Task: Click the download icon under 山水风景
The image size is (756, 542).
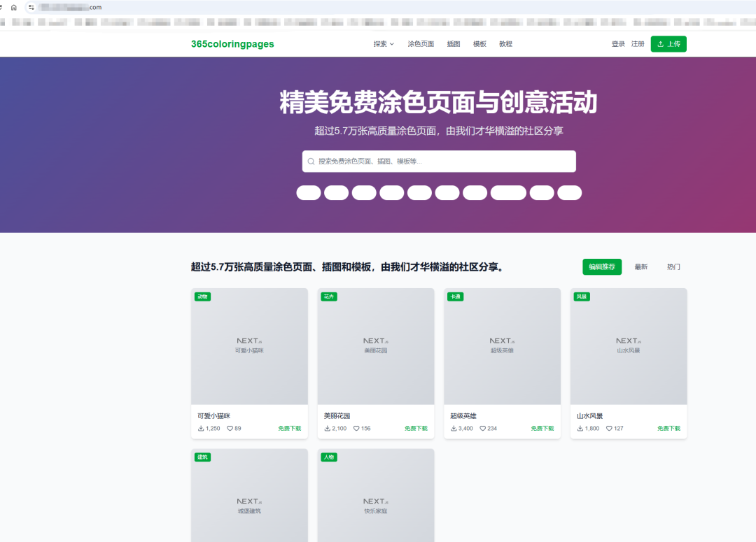Action: 580,427
